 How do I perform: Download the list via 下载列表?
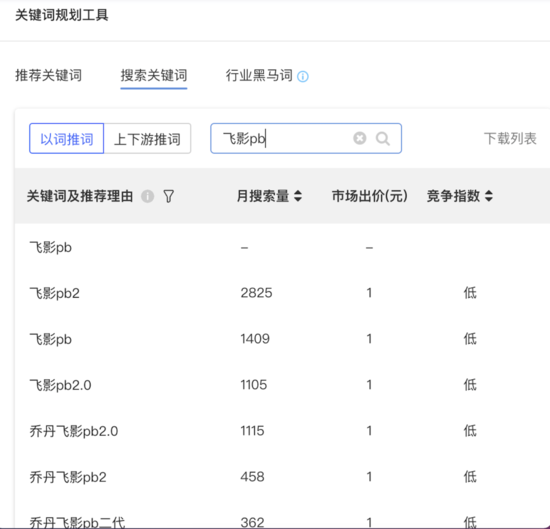[510, 138]
